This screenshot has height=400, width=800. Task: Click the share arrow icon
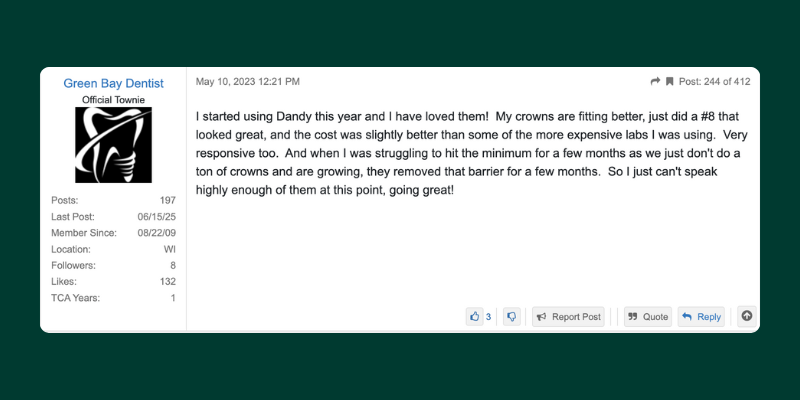pyautogui.click(x=655, y=81)
